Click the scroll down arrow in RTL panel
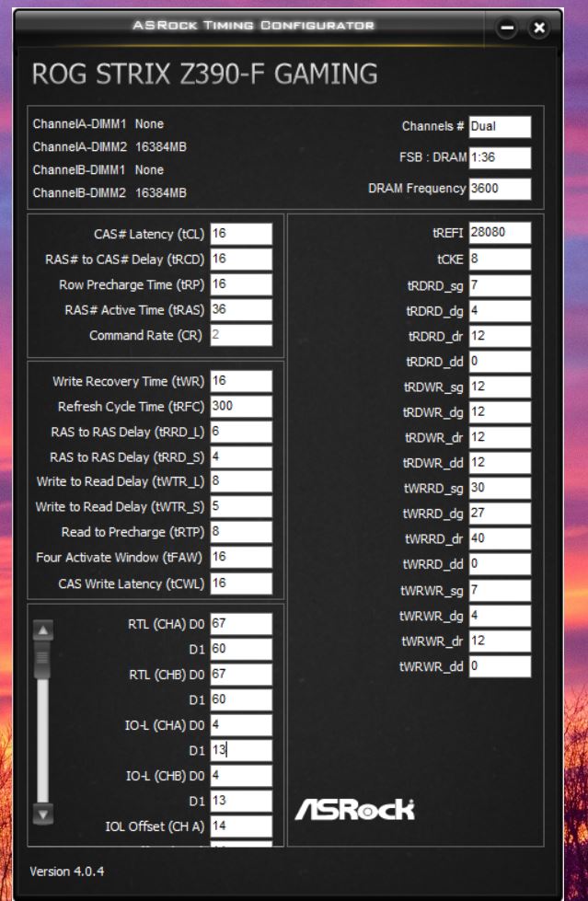 (x=43, y=814)
